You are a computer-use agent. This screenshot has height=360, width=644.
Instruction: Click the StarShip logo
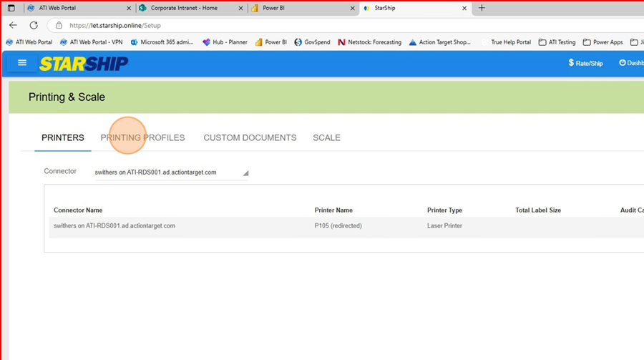(x=84, y=64)
